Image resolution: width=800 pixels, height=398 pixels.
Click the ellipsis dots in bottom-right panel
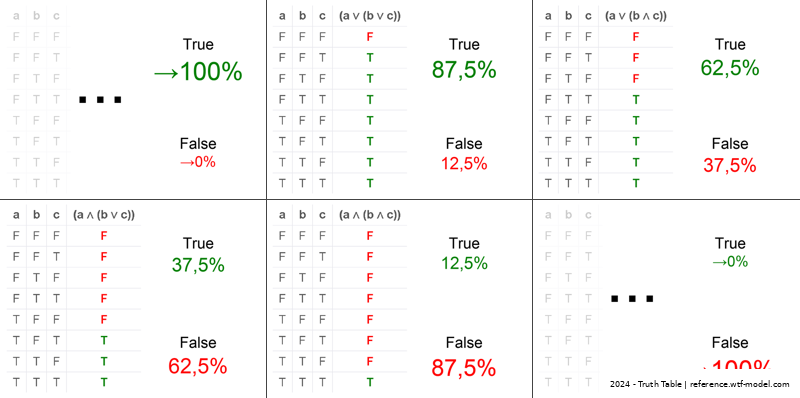(632, 298)
